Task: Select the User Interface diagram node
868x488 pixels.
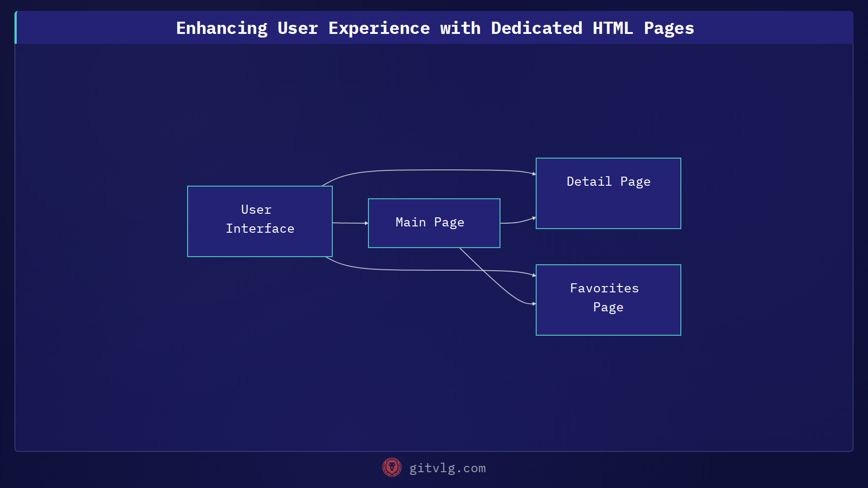Action: click(x=260, y=221)
